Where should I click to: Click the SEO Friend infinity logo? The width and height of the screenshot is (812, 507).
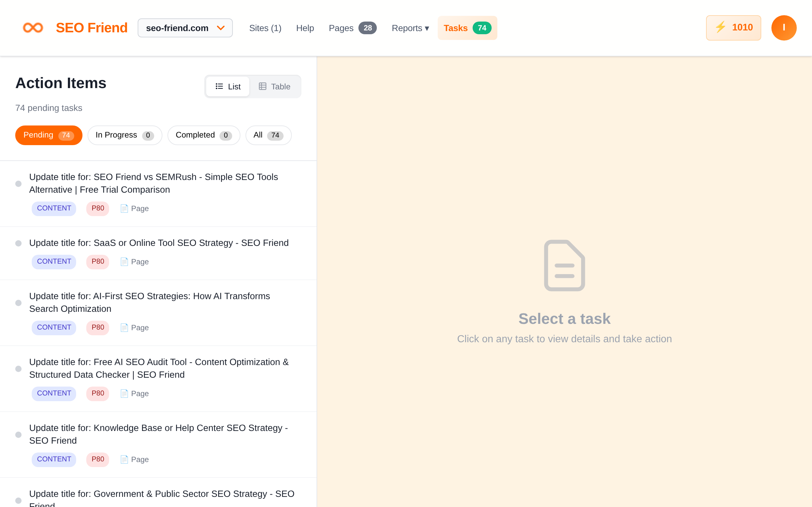33,28
